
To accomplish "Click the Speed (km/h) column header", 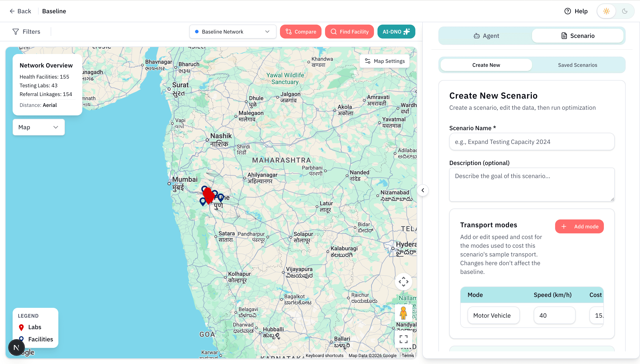I will click(552, 295).
